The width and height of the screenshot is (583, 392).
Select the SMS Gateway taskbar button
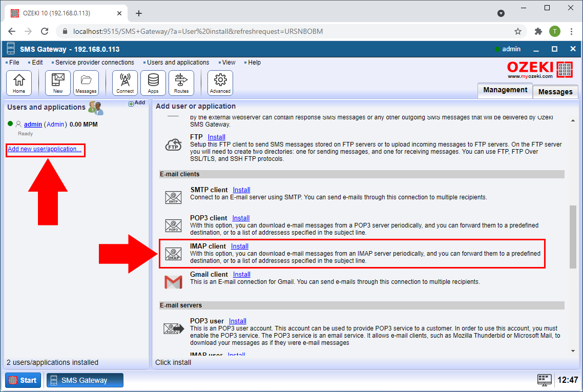[85, 380]
